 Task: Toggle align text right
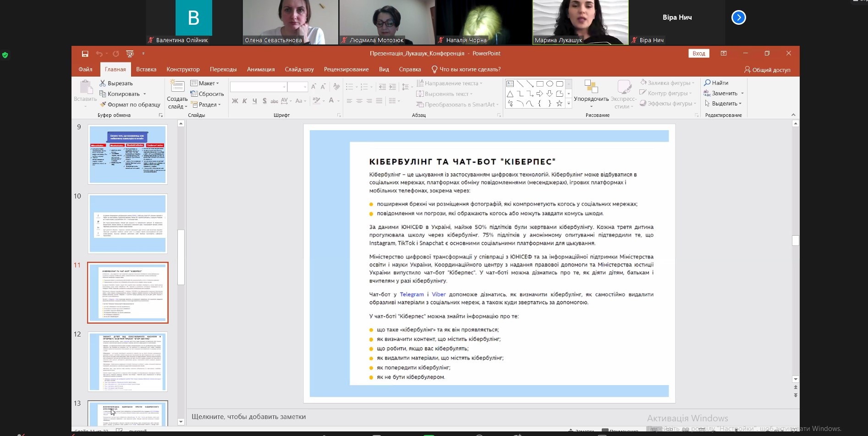pos(369,101)
